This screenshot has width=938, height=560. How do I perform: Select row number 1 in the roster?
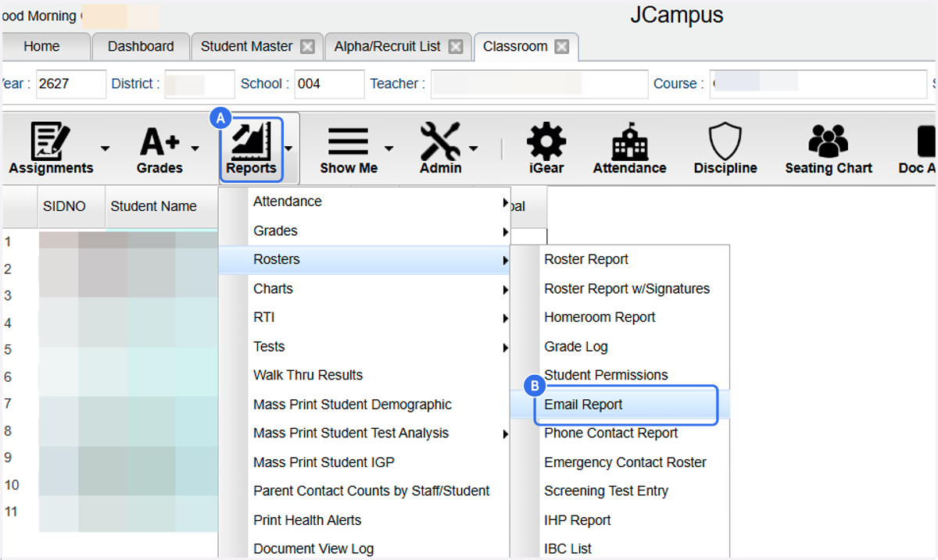pyautogui.click(x=9, y=242)
